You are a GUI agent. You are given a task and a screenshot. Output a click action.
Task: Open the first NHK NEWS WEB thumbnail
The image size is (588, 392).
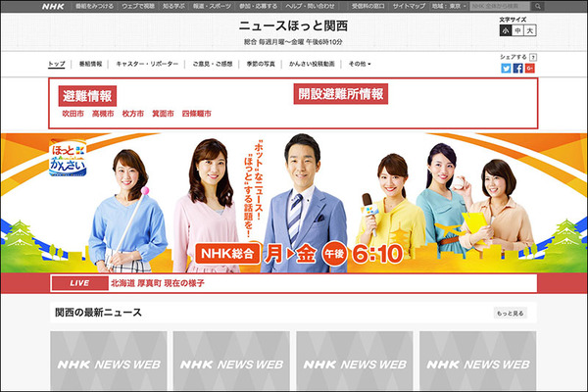(x=108, y=362)
